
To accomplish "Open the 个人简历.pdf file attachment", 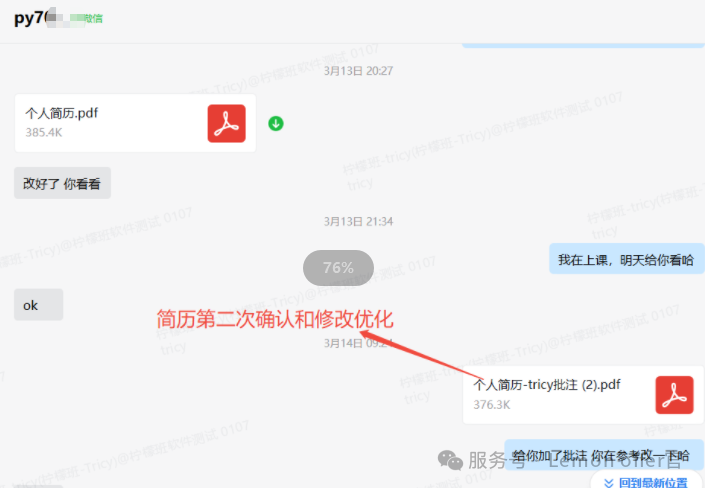I will tap(135, 123).
